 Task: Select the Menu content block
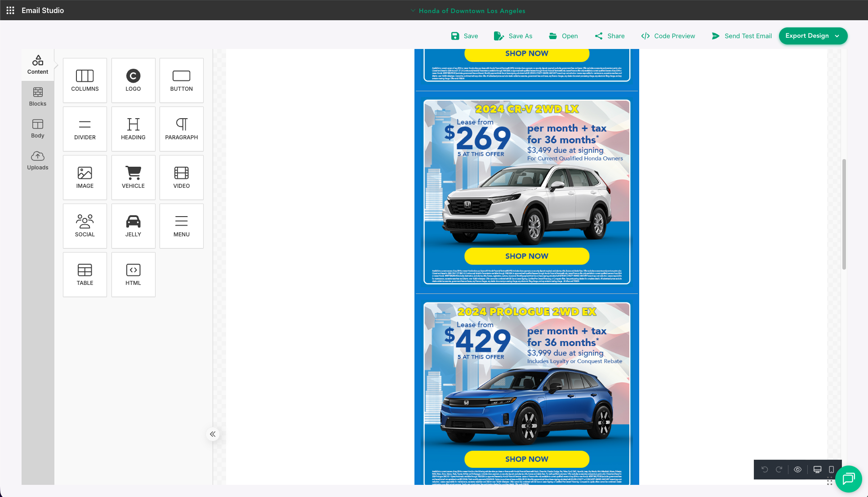(182, 226)
